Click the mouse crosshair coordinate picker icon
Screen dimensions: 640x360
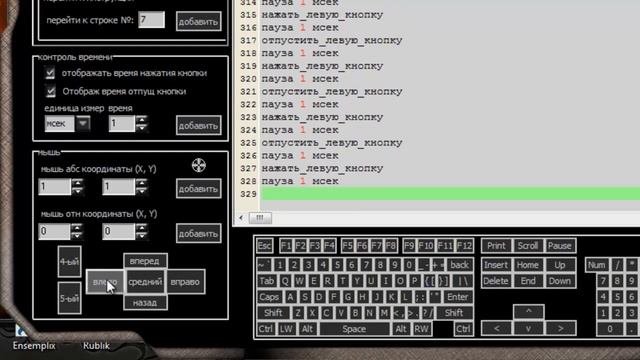(199, 165)
